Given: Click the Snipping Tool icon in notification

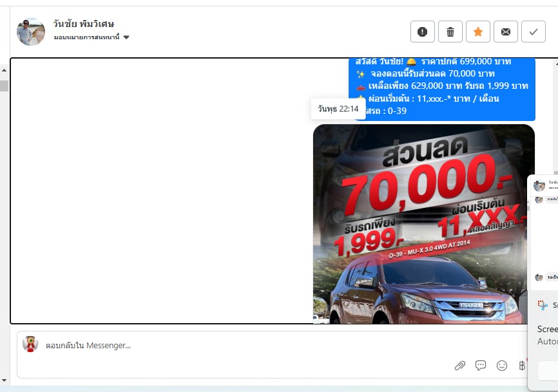Looking at the screenshot, I should (x=543, y=305).
